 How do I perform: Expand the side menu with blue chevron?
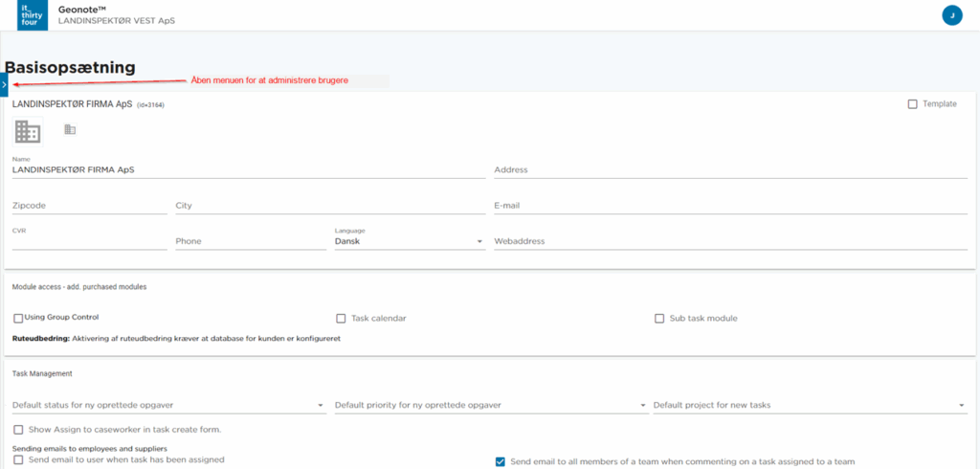click(4, 85)
